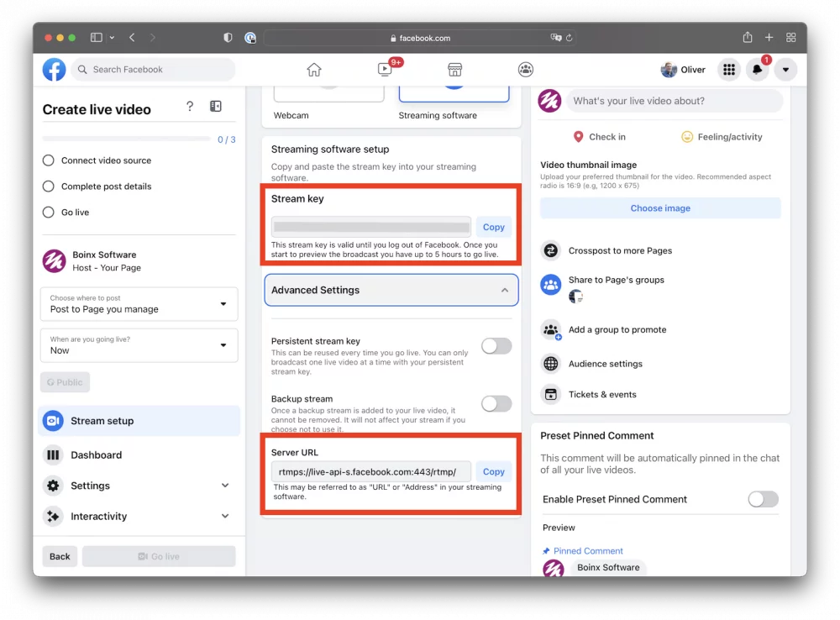Open Add a group to promote icon
This screenshot has height=620, width=840.
click(x=551, y=330)
